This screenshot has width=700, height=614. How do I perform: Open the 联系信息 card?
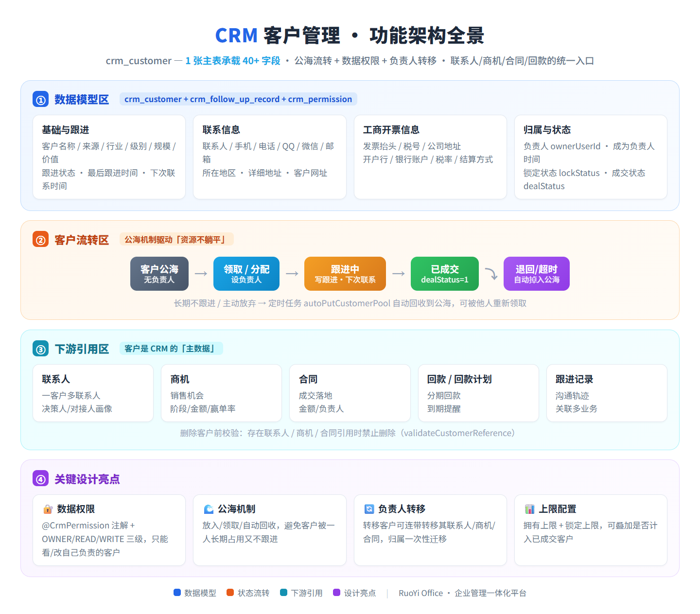[x=270, y=157]
